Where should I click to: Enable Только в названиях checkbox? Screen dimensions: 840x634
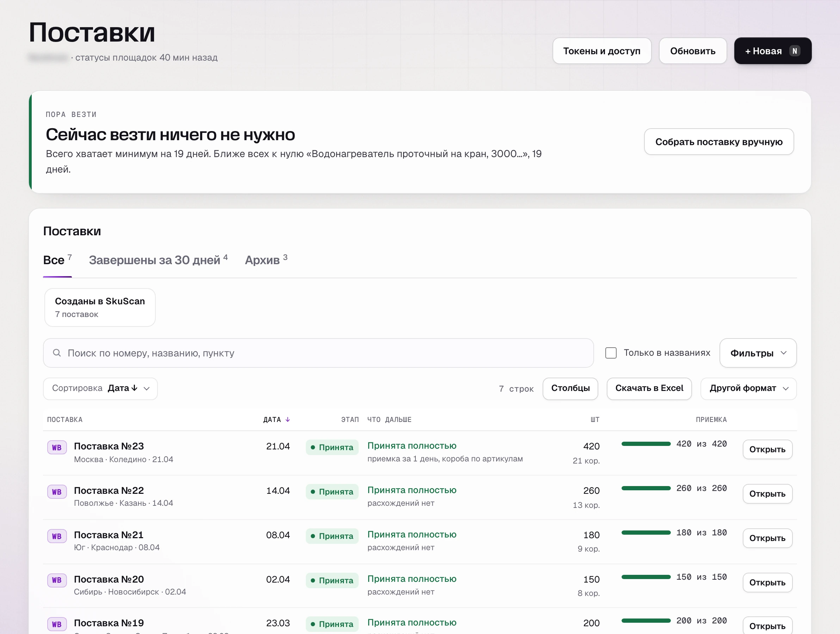pyautogui.click(x=611, y=353)
